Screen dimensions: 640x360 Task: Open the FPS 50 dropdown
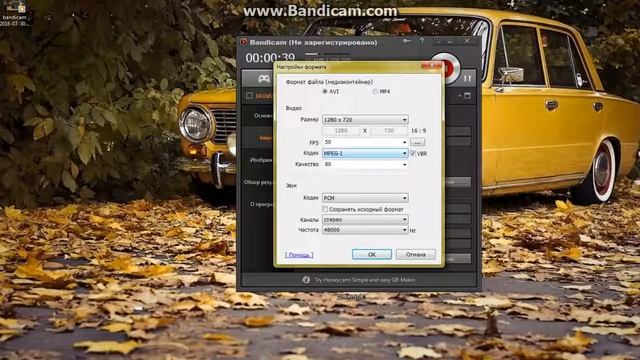pos(365,142)
